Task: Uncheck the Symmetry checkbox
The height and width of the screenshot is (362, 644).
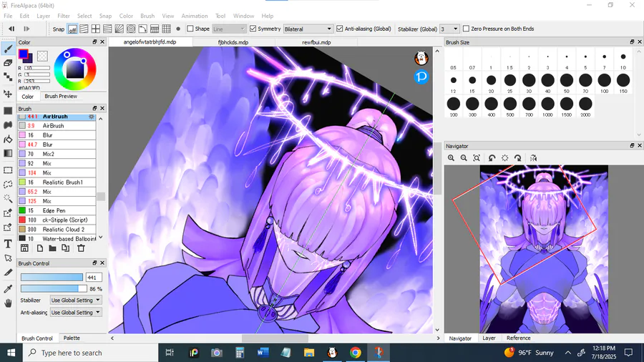Action: tap(253, 29)
